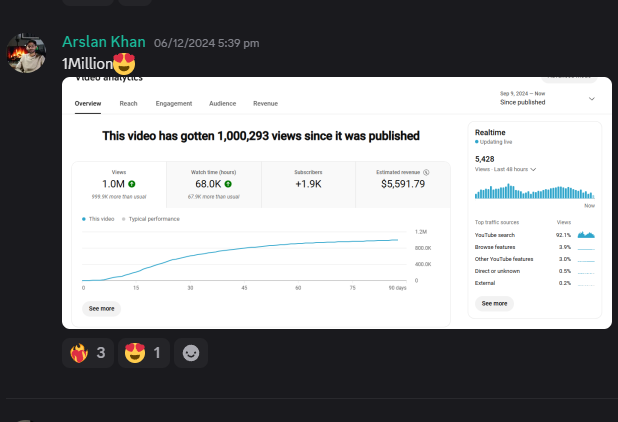Click the 3.0% Other YouTube features value
This screenshot has height=422, width=618.
pyautogui.click(x=565, y=259)
